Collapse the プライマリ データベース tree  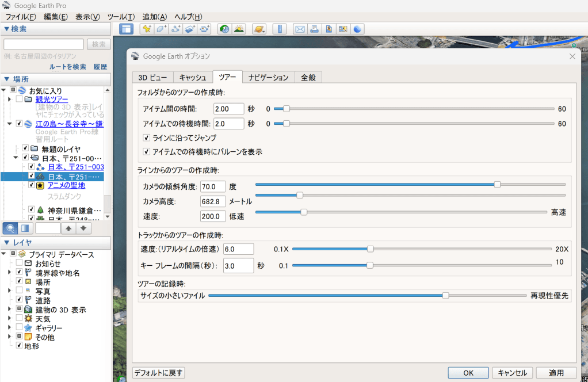pyautogui.click(x=4, y=254)
